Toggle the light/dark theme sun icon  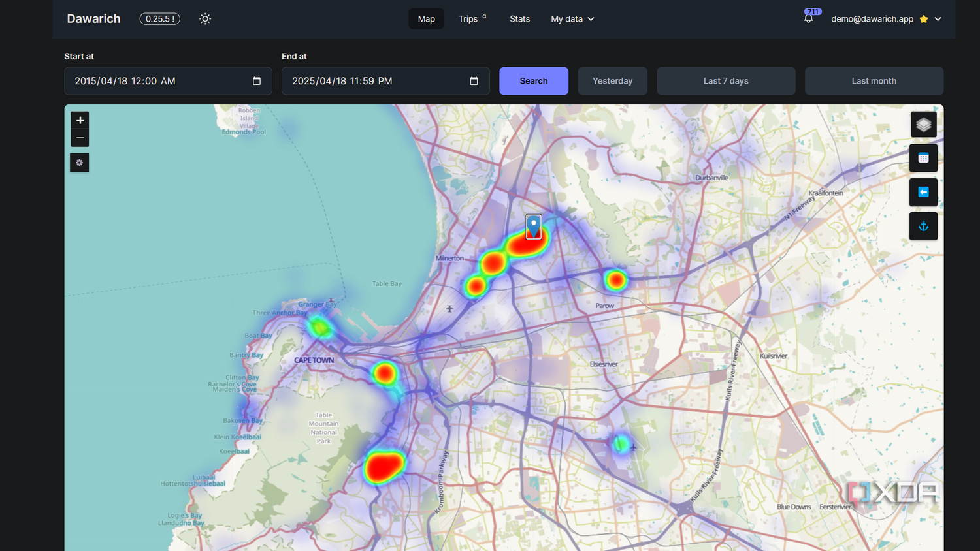[205, 19]
